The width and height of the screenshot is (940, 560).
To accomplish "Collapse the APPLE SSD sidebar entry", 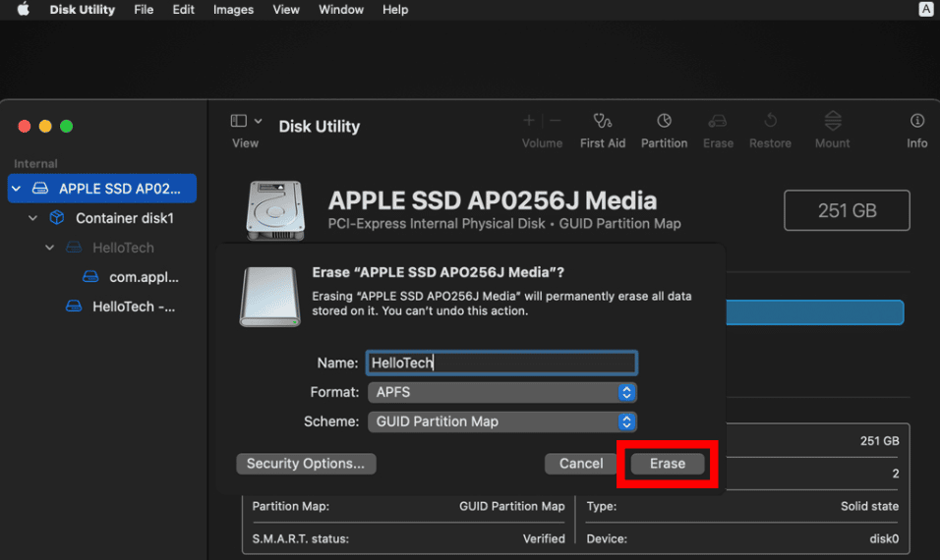I will point(16,189).
